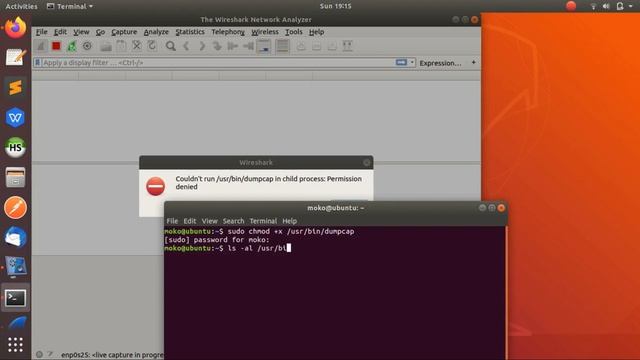Reload the capture file icon

click(152, 46)
